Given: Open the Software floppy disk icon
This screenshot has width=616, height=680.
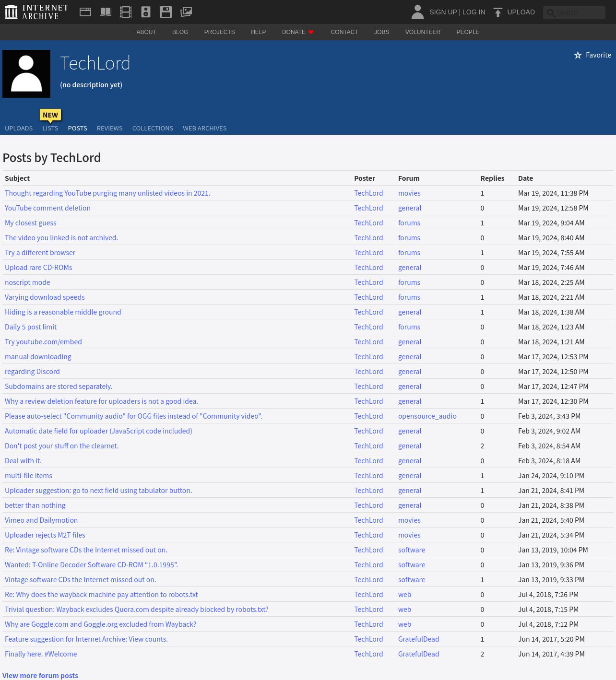Looking at the screenshot, I should (166, 12).
